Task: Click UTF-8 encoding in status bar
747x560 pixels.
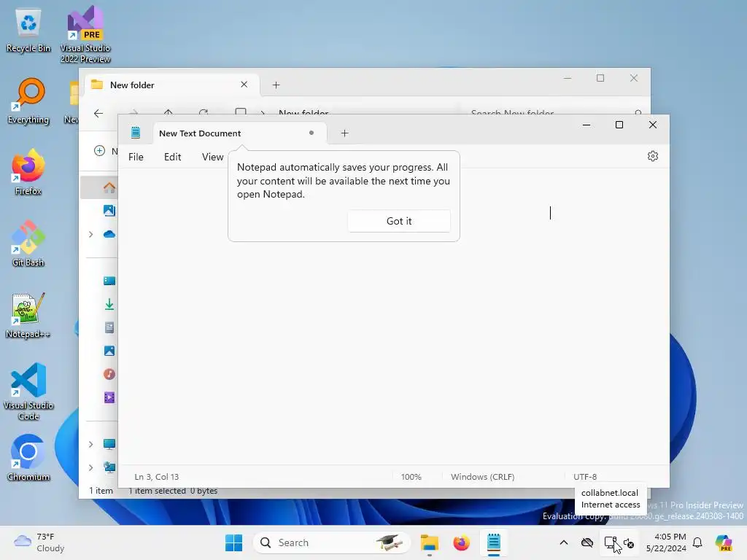Action: pos(585,477)
